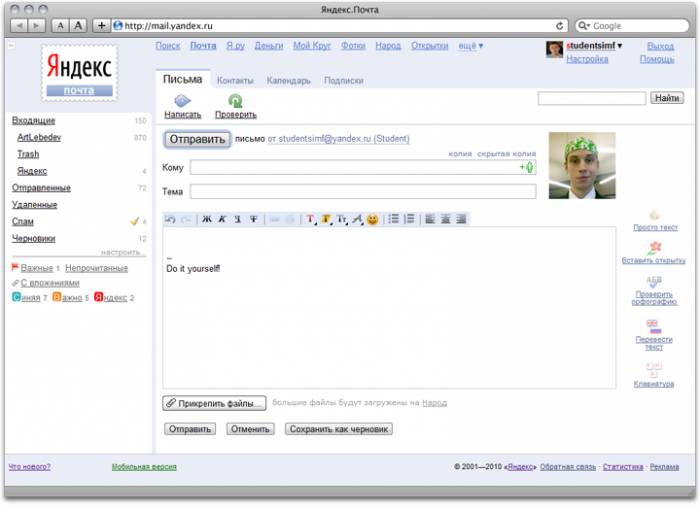This screenshot has width=700, height=509.
Task: Click the Проверить check mail icon
Action: point(235,101)
